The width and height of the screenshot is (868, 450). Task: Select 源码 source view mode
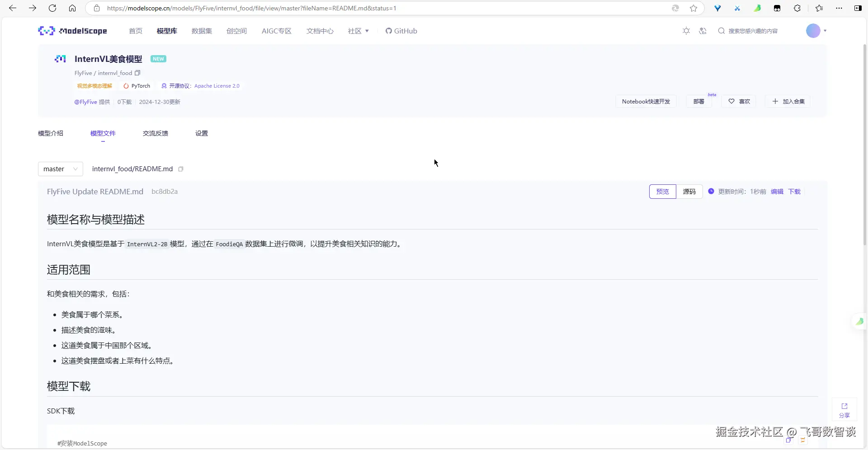pyautogui.click(x=689, y=192)
